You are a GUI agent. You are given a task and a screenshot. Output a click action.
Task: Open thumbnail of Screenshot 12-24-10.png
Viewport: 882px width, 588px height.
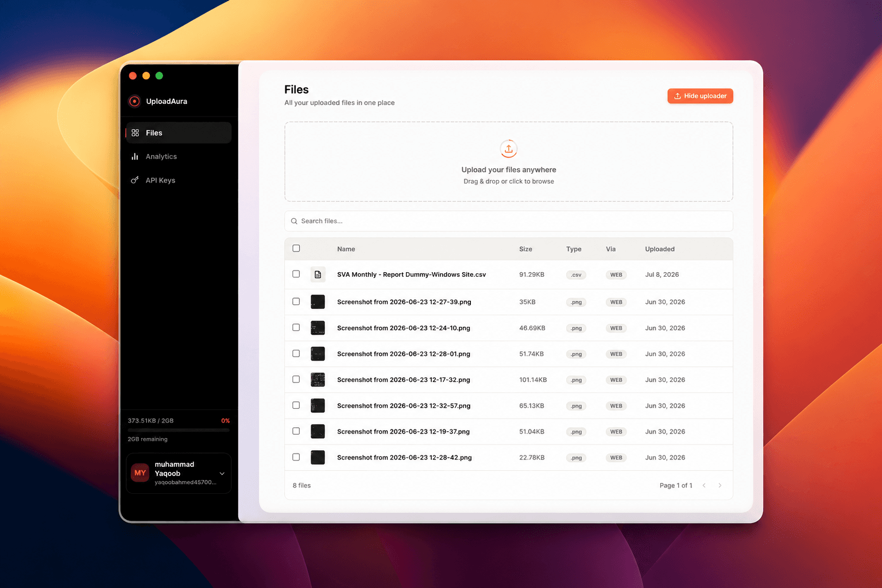(x=318, y=328)
